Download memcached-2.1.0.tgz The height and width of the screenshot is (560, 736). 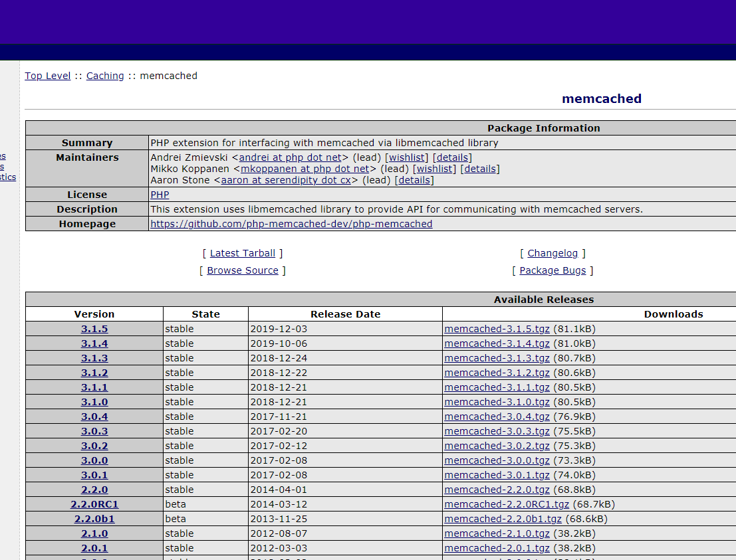[x=497, y=533]
